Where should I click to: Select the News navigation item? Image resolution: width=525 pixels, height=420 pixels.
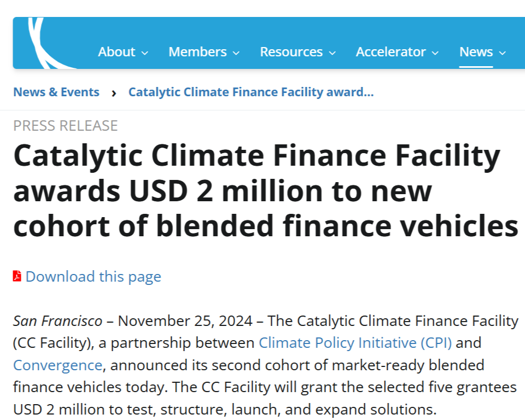[476, 52]
